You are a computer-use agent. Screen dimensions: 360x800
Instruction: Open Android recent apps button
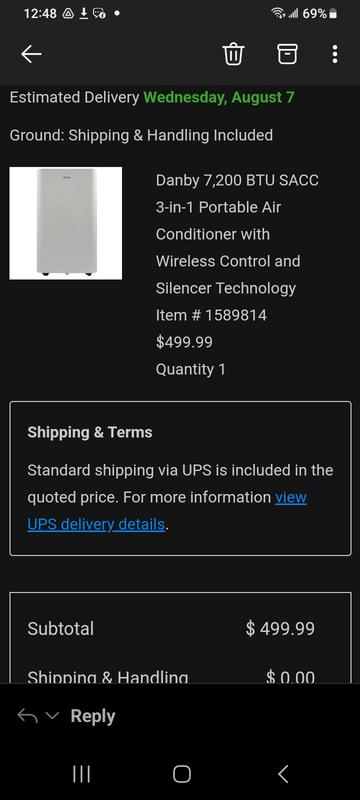coord(82,774)
